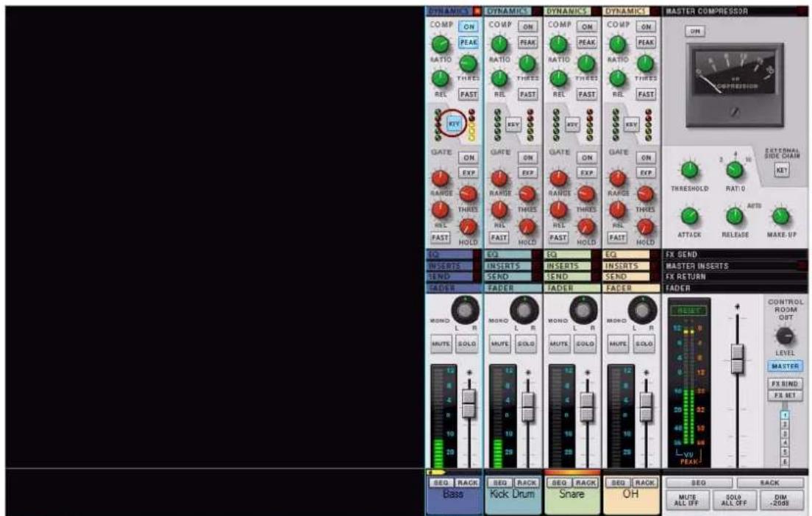Turn on the Bass channel GATE
812x516 pixels.
(469, 158)
